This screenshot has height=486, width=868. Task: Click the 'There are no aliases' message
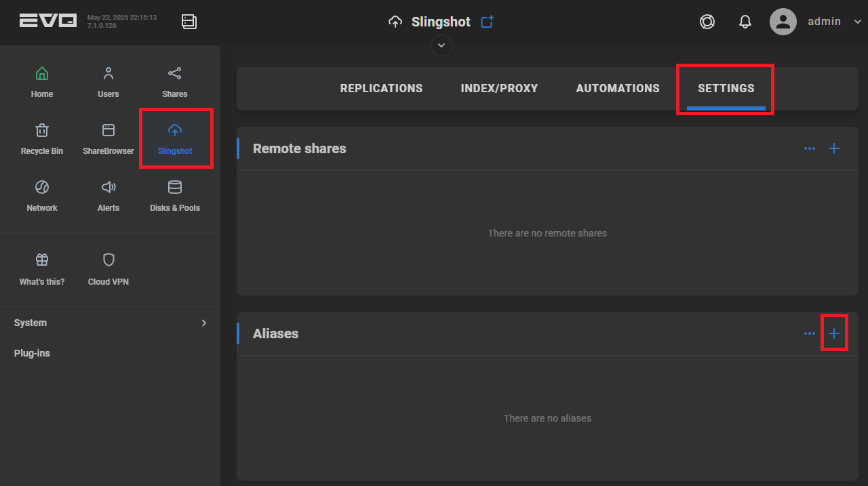tap(547, 418)
